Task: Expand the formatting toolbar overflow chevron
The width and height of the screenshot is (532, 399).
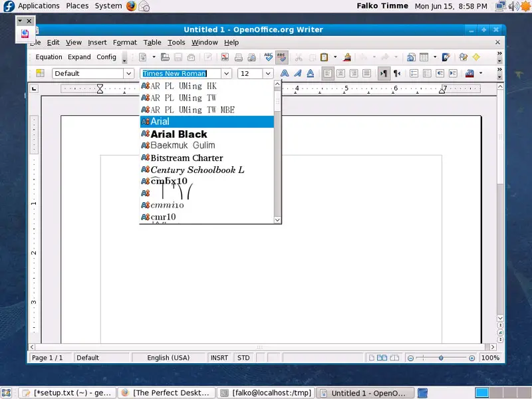Action: tap(499, 70)
